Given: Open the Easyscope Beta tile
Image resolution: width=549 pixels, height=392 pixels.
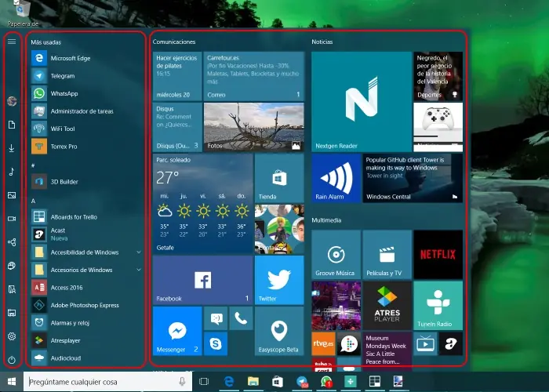Looking at the screenshot, I should (279, 331).
